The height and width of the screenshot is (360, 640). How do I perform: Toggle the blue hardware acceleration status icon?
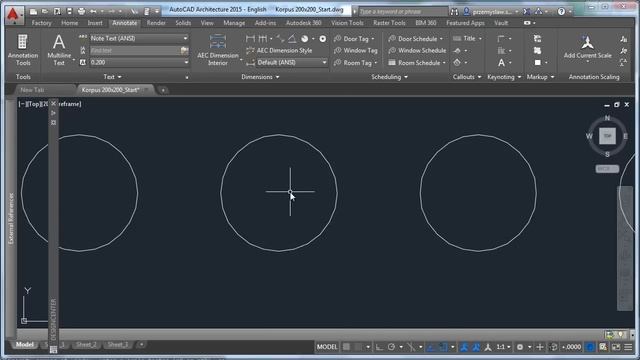click(590, 347)
